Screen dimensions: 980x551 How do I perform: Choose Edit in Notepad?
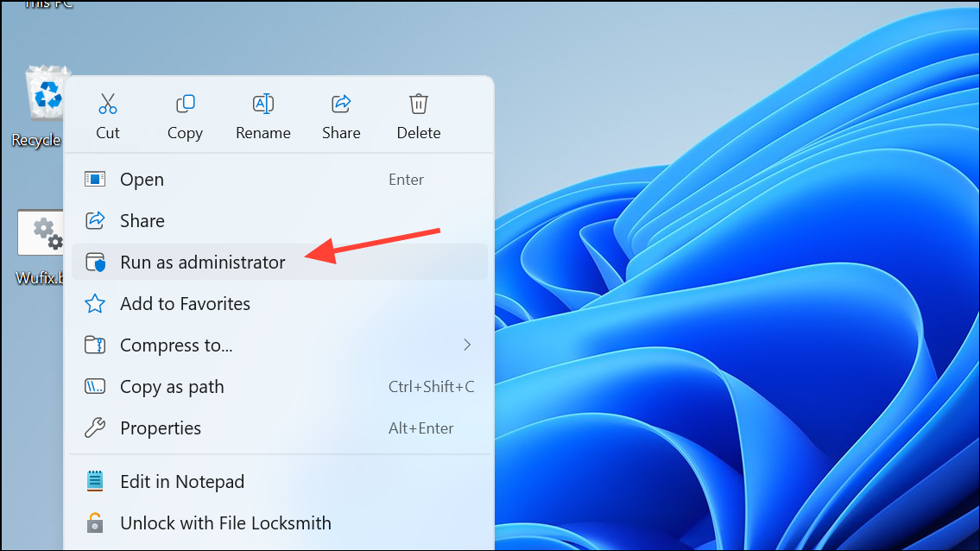click(280, 481)
